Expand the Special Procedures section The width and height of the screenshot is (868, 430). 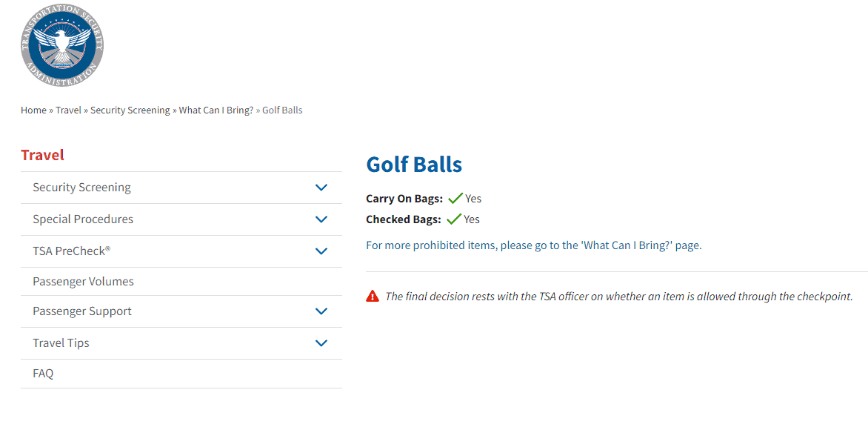click(321, 219)
